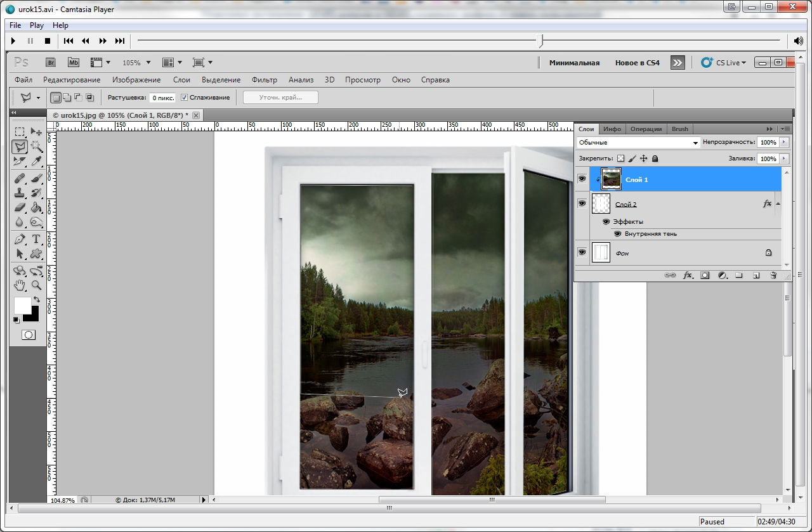Hide the Слой 1 layer
Image resolution: width=812 pixels, height=532 pixels.
(x=582, y=179)
